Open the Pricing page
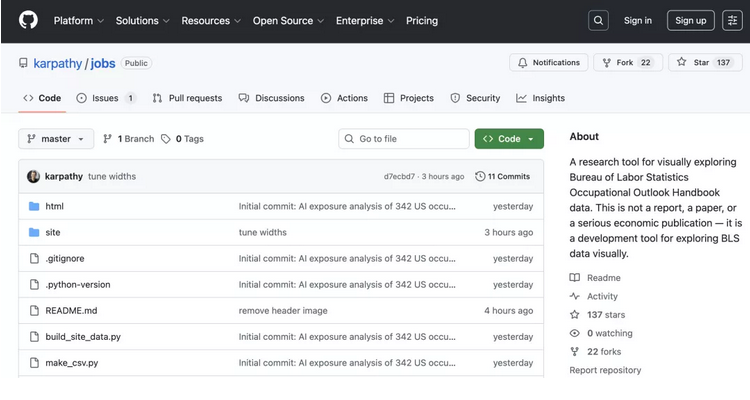This screenshot has width=750, height=400. [x=422, y=21]
